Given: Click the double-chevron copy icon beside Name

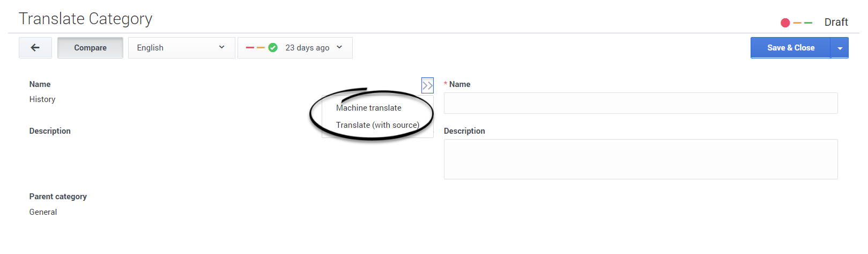Looking at the screenshot, I should (x=427, y=85).
